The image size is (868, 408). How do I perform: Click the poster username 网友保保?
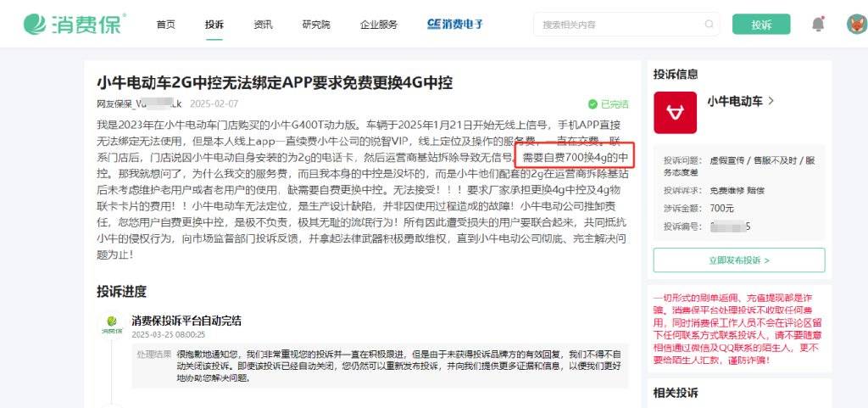click(x=140, y=104)
